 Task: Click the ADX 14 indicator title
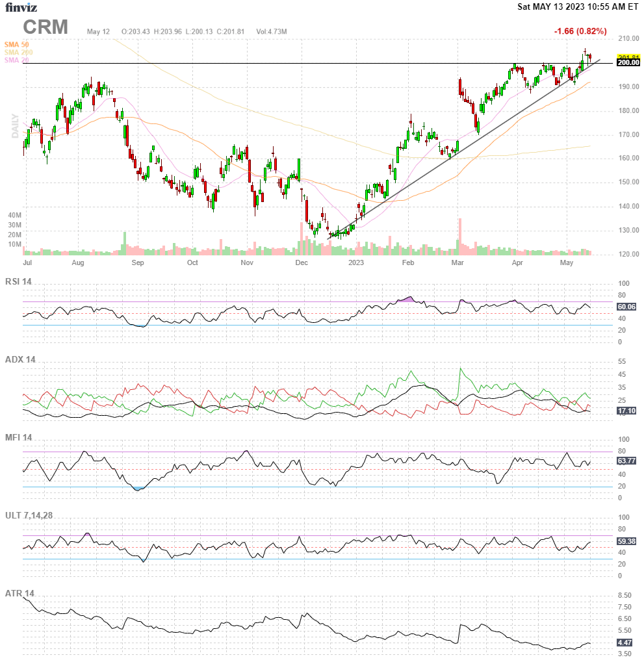point(20,359)
